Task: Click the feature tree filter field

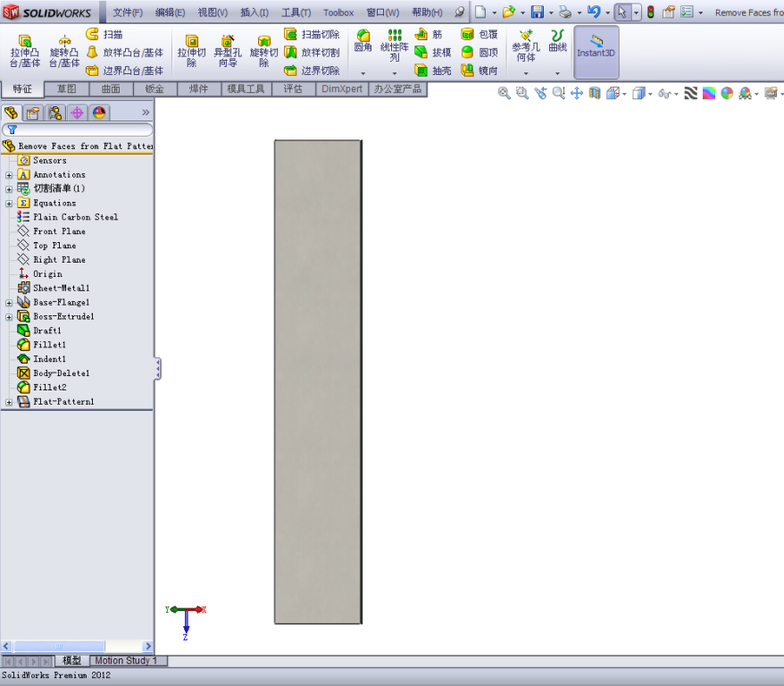Action: point(78,130)
